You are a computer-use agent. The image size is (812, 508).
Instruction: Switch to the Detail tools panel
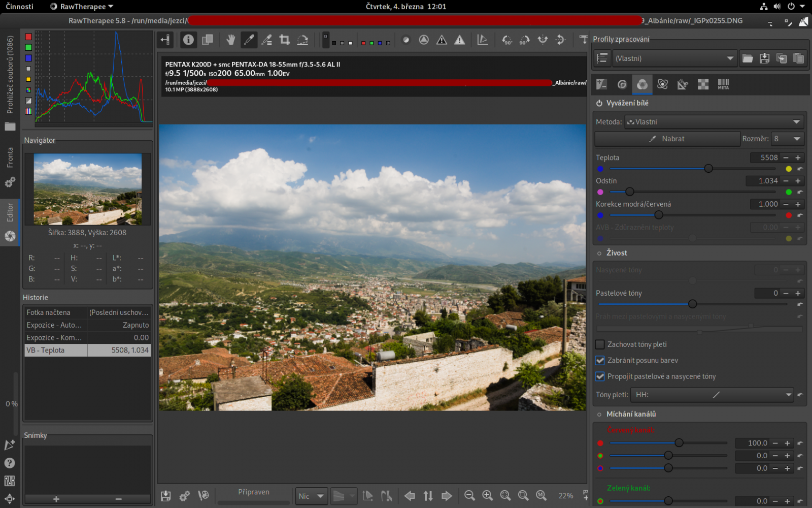(x=622, y=84)
